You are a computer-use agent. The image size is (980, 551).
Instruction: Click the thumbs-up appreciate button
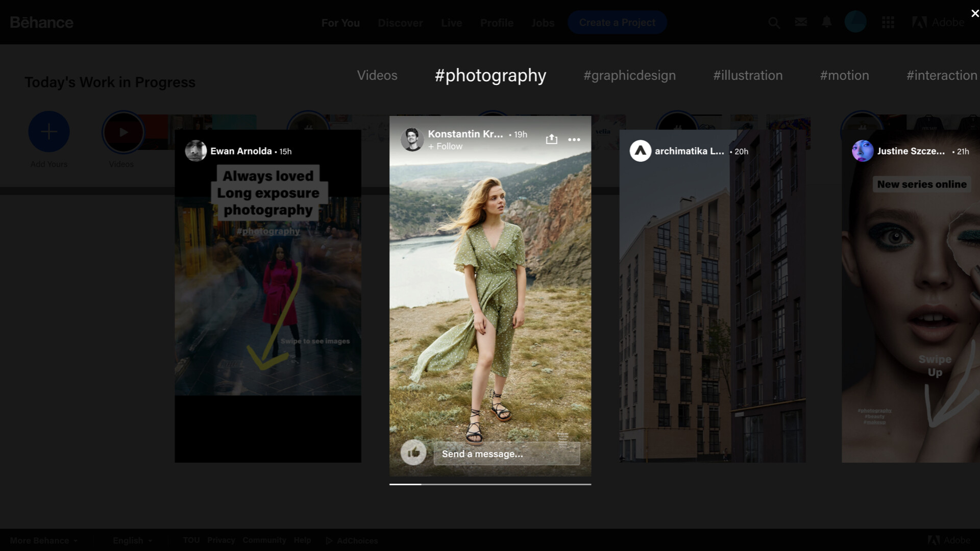tap(413, 453)
